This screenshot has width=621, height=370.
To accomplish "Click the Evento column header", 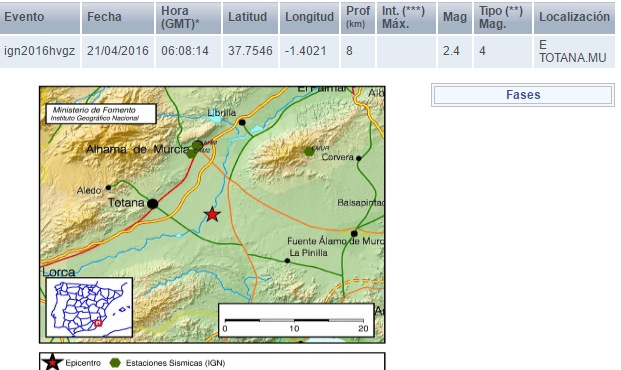I will (x=40, y=17).
